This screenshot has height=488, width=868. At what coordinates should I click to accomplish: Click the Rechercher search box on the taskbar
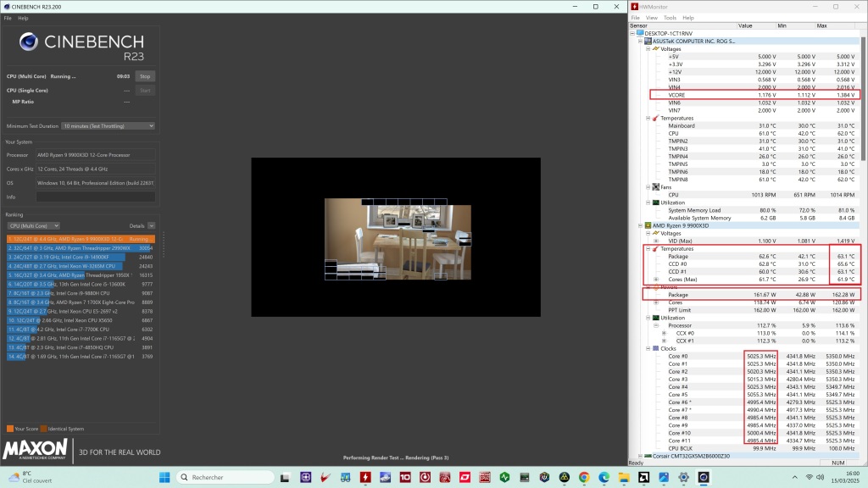tap(225, 477)
